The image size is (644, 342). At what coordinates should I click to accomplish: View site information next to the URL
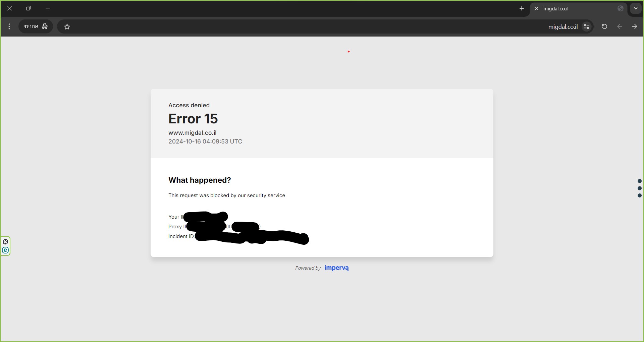click(x=587, y=26)
